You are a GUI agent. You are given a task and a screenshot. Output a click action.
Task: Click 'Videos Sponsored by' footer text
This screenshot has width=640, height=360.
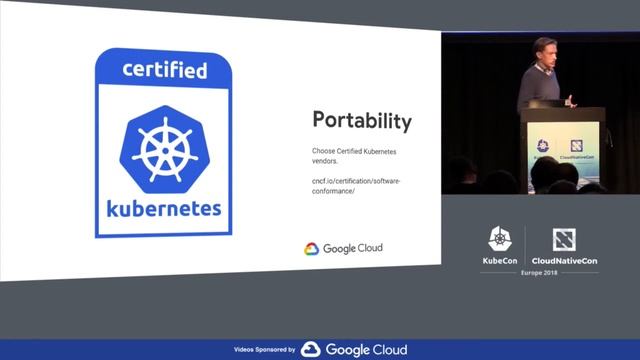click(264, 349)
